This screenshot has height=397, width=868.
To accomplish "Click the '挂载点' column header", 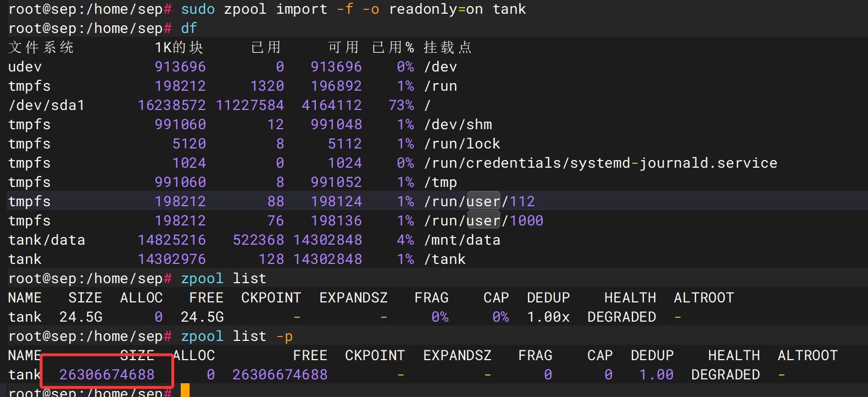I will 448,48.
